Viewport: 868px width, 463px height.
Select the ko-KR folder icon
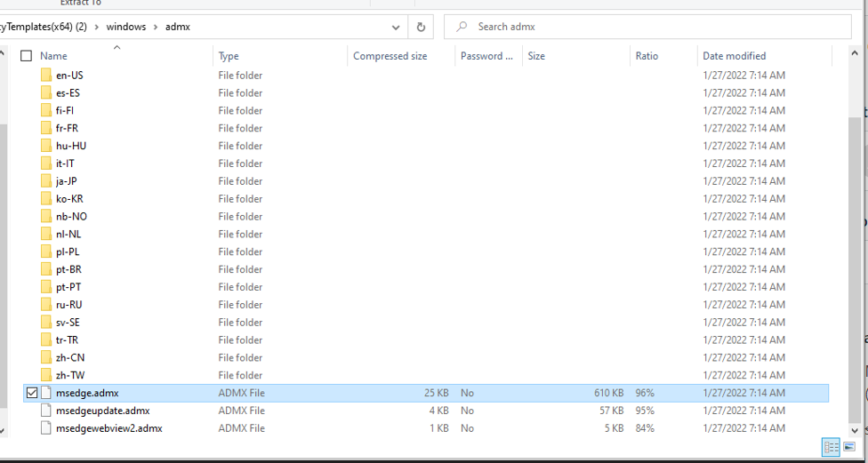pyautogui.click(x=46, y=199)
